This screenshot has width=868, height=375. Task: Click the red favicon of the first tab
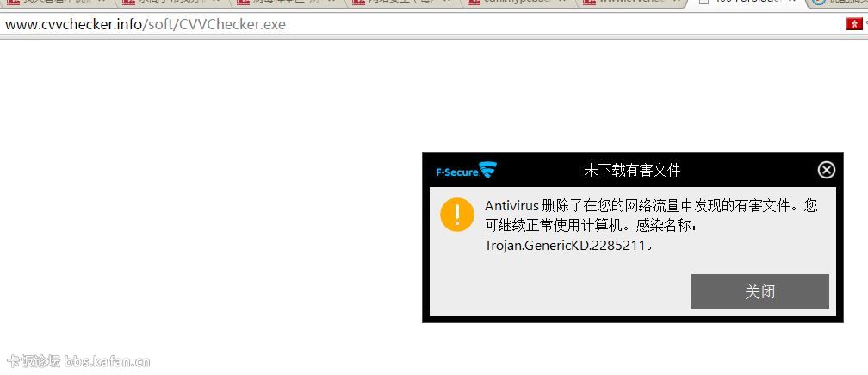coord(14,3)
